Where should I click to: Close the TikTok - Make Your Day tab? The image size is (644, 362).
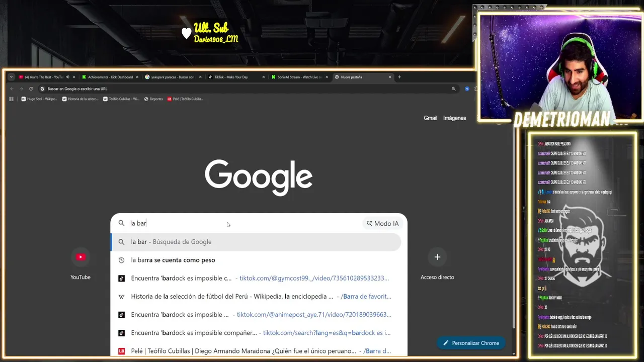tap(264, 77)
